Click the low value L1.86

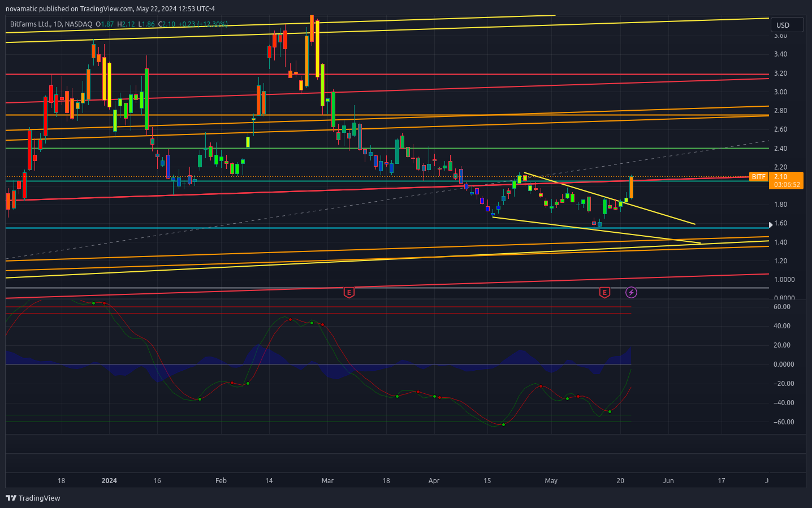146,24
